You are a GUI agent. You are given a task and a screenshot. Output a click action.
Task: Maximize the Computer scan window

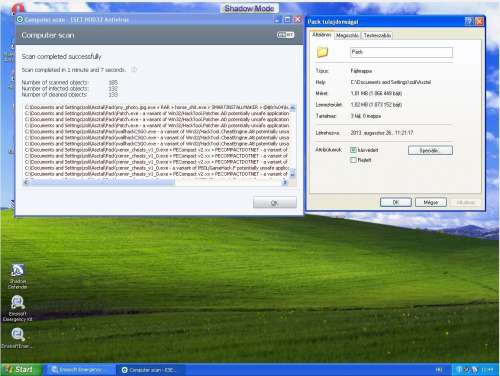pyautogui.click(x=287, y=20)
